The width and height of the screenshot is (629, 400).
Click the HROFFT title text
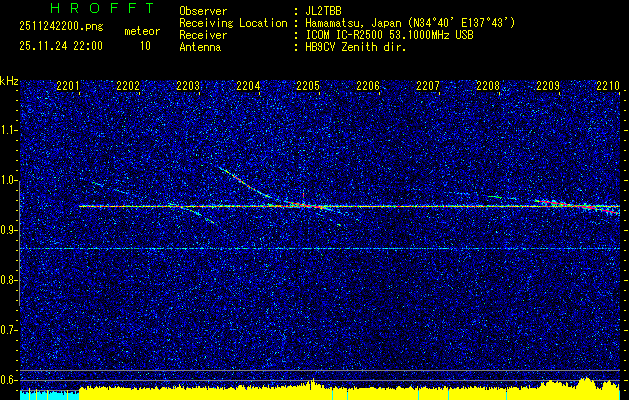[x=102, y=8]
